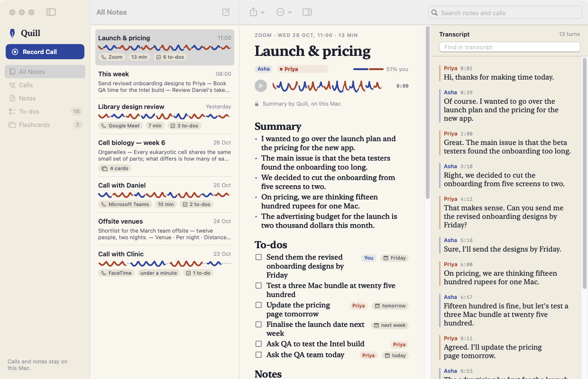This screenshot has width=588, height=379.
Task: Check 'Update the pricing page tomorrow' to-do
Action: pos(258,305)
